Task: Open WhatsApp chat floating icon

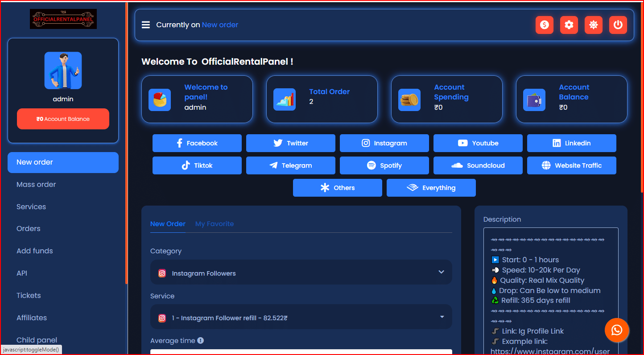Action: click(x=617, y=330)
